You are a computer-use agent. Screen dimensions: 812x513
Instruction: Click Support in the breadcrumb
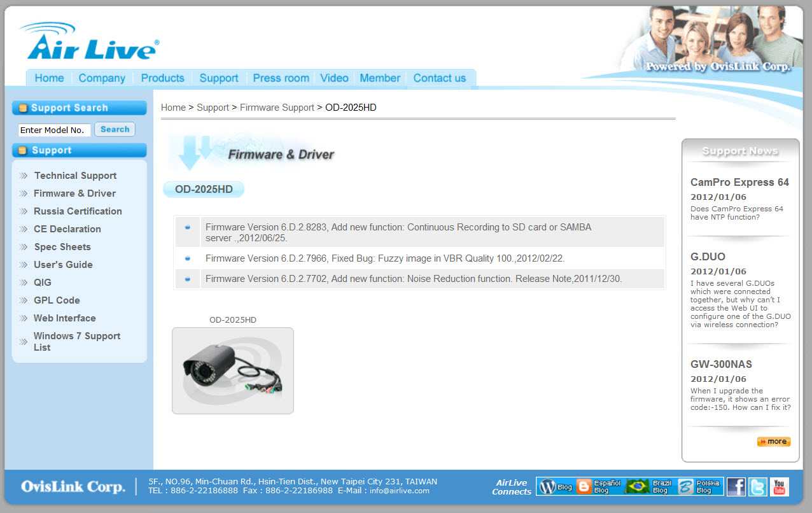tap(213, 108)
